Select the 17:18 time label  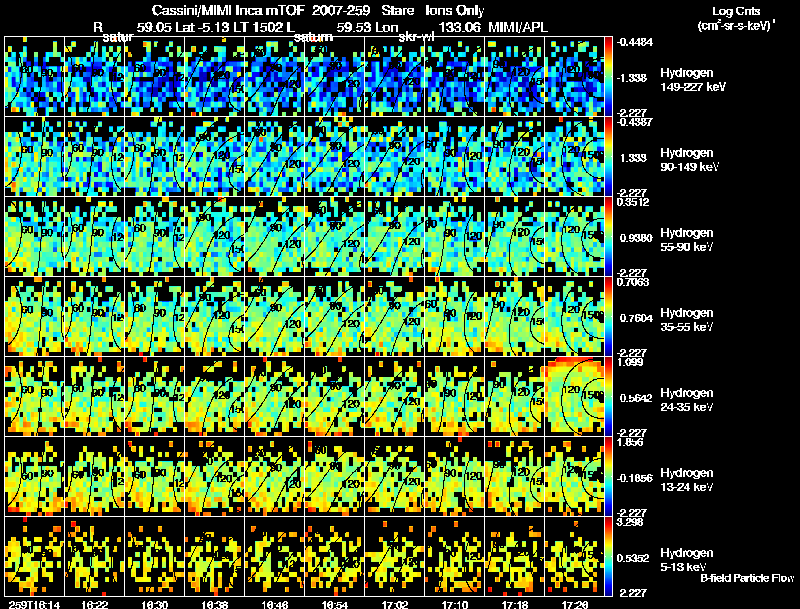tap(515, 604)
